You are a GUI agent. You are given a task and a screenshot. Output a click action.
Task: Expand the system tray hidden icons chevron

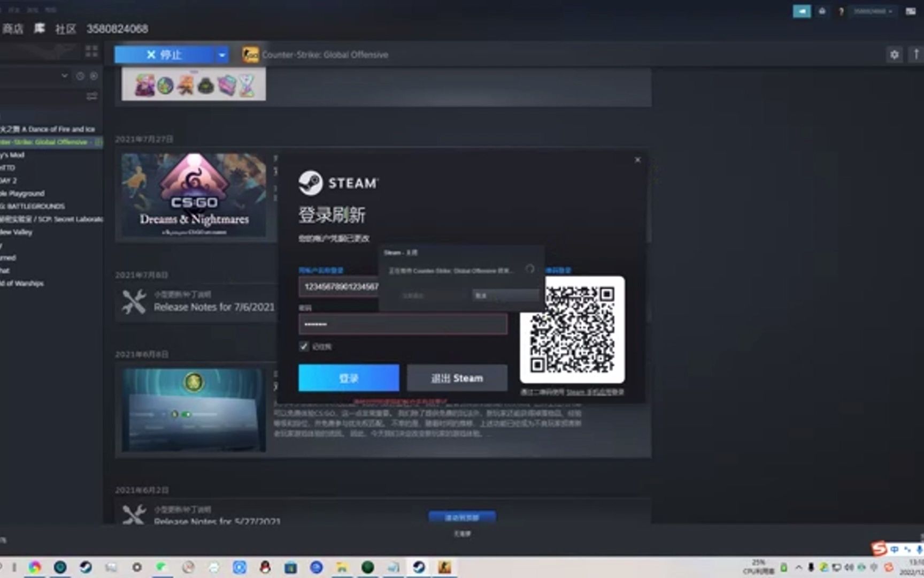pyautogui.click(x=798, y=567)
